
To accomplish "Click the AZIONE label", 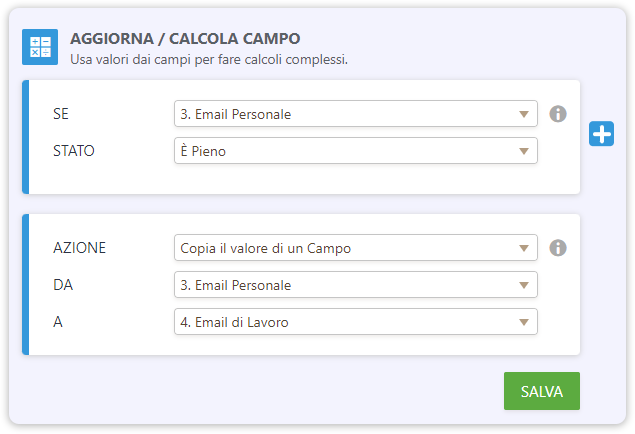I will (79, 248).
